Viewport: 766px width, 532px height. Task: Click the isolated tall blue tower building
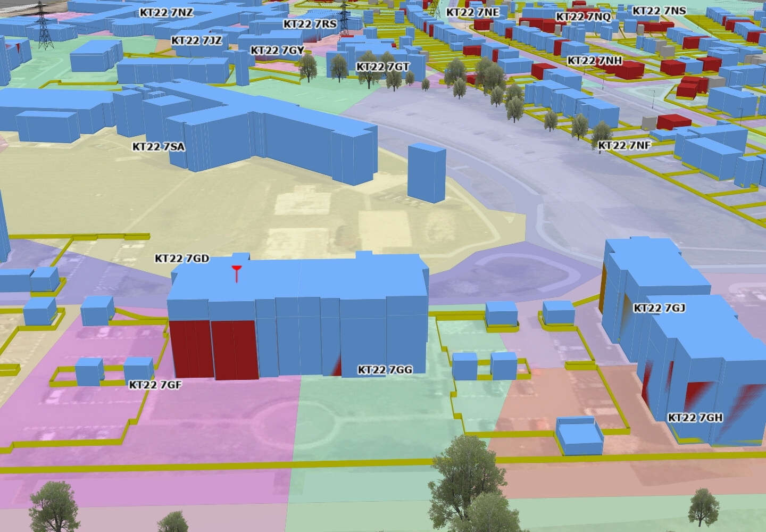coord(427,173)
